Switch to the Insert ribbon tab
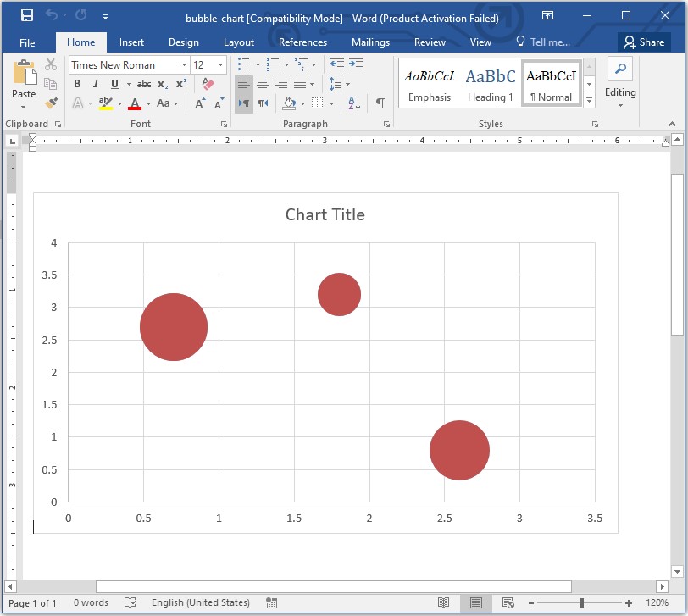This screenshot has width=688, height=616. point(131,42)
